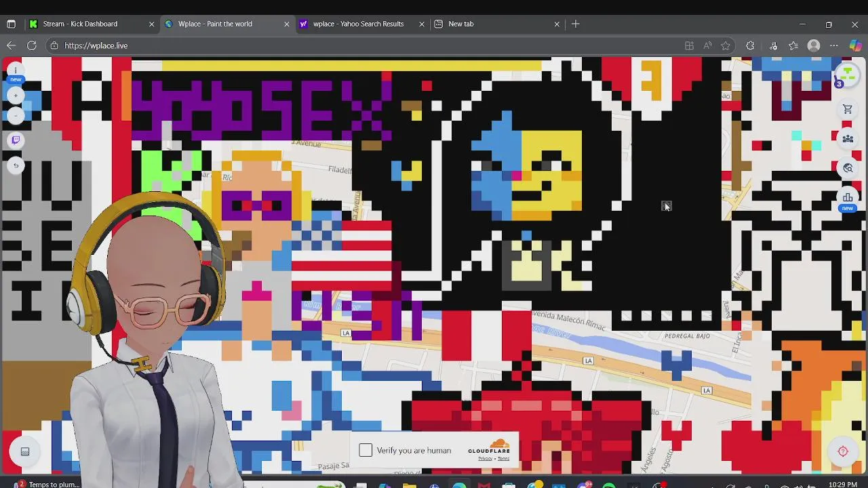Add page to favorites star icon
This screenshot has height=488, width=868.
point(726,45)
